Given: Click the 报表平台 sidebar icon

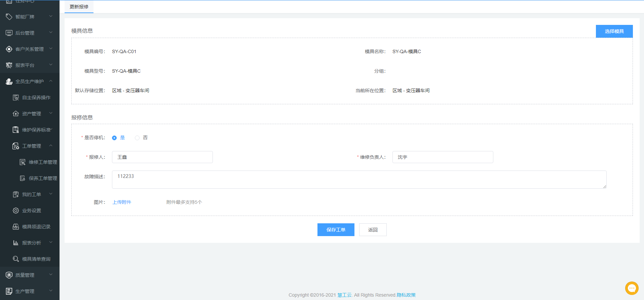Looking at the screenshot, I should click(9, 65).
